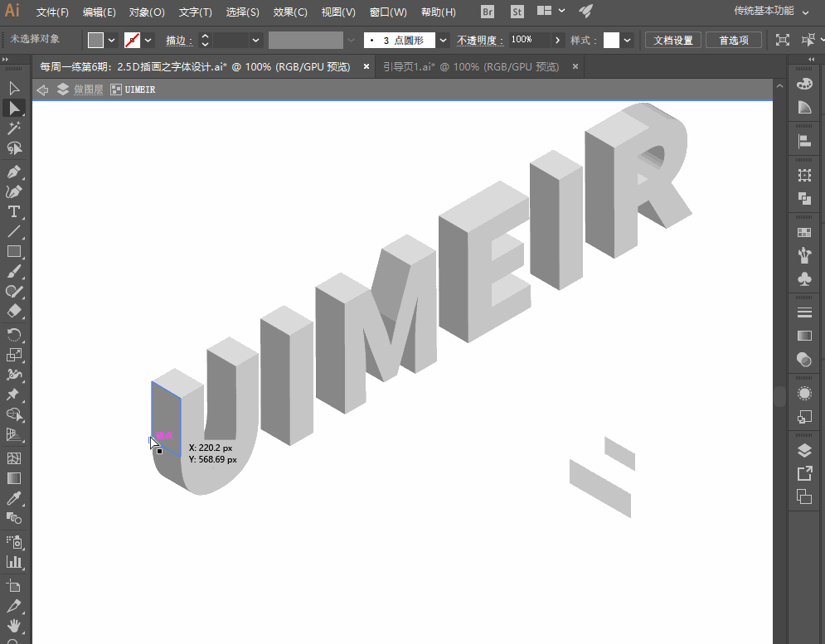Viewport: 825px width, 644px height.
Task: Exit isolation mode with back arrow
Action: click(x=42, y=90)
